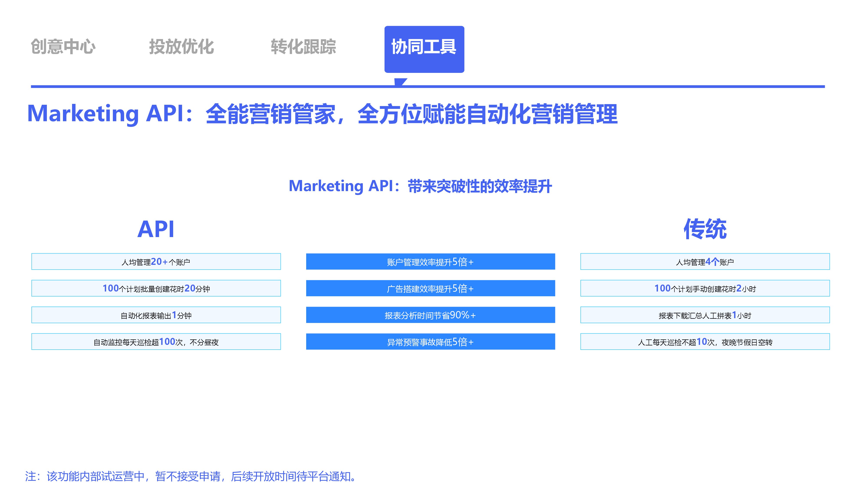The width and height of the screenshot is (868, 488).
Task: Click the Marketing API main headline
Action: coord(322,114)
